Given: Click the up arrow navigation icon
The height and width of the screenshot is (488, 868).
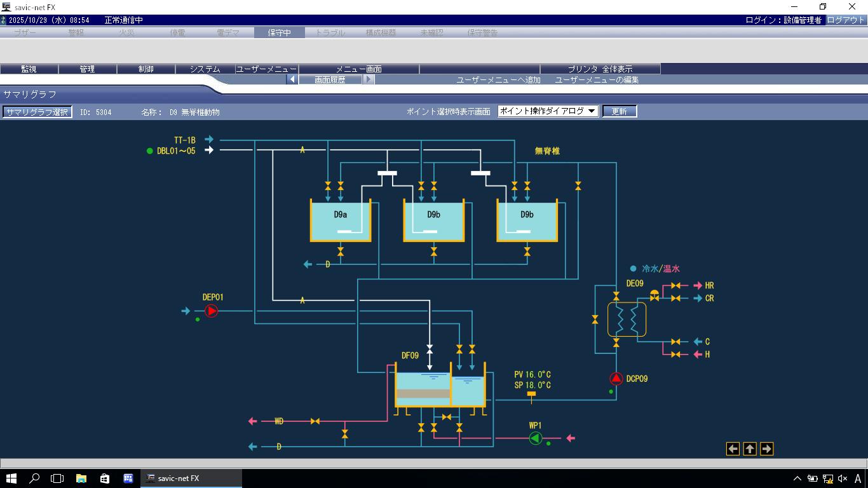Looking at the screenshot, I should (x=750, y=449).
